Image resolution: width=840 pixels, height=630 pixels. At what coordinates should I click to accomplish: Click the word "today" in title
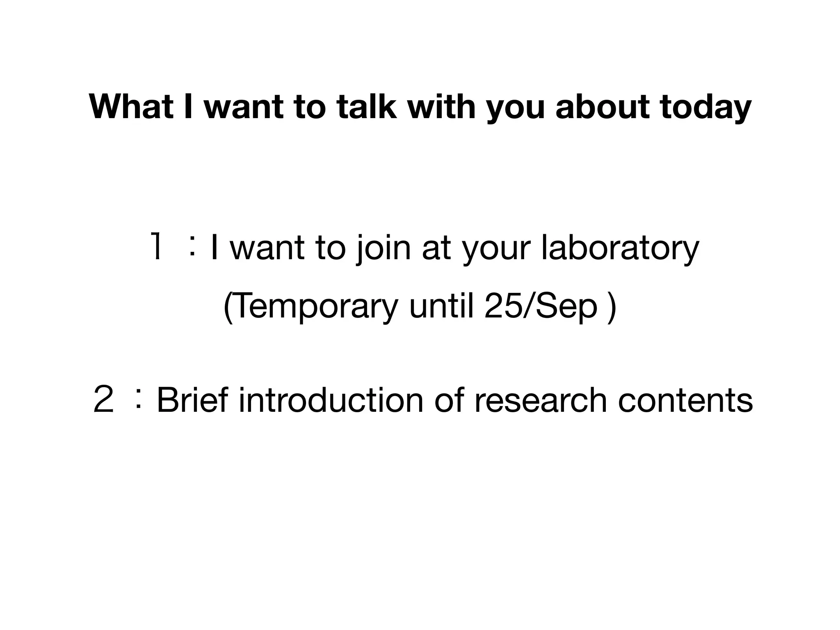[705, 107]
